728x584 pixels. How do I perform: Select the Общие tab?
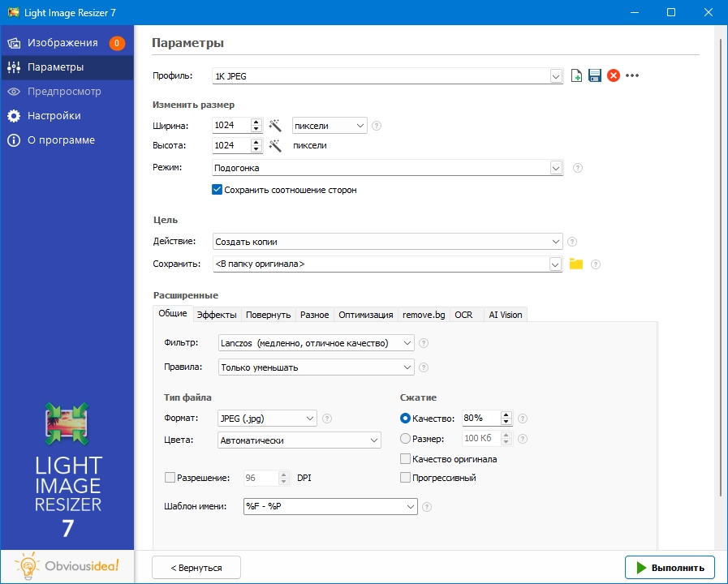pos(173,314)
